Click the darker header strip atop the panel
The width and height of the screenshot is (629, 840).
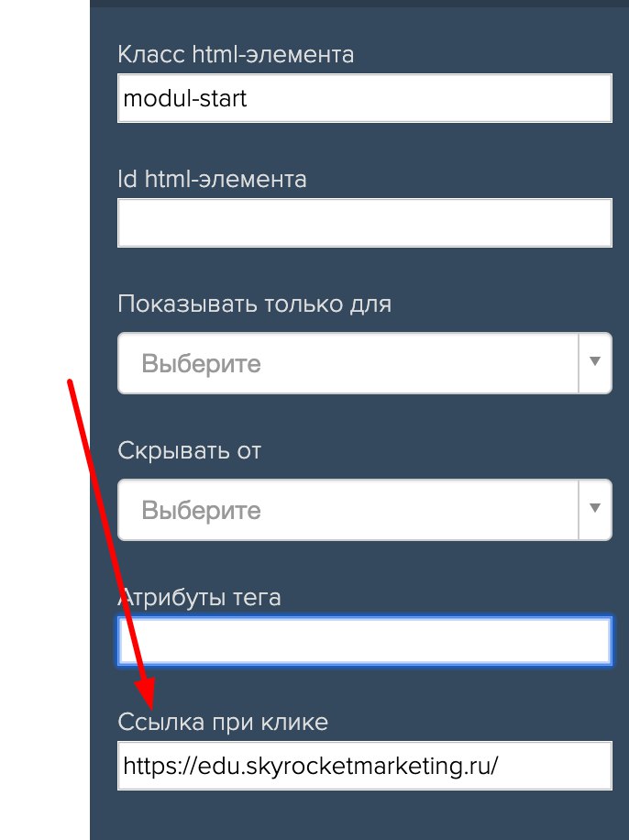[x=359, y=4]
